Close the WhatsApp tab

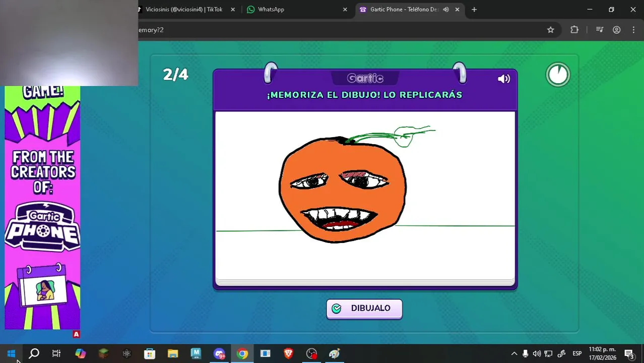click(345, 10)
